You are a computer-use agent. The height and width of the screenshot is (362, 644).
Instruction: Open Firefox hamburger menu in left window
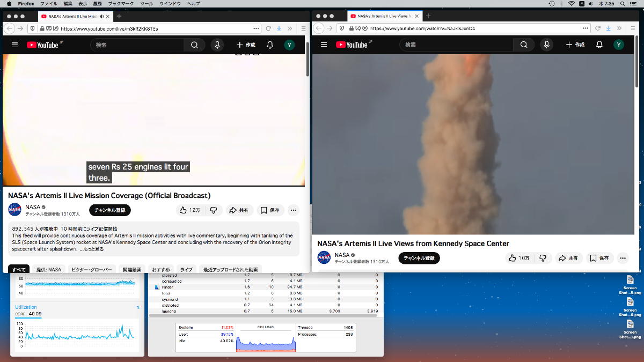[303, 28]
